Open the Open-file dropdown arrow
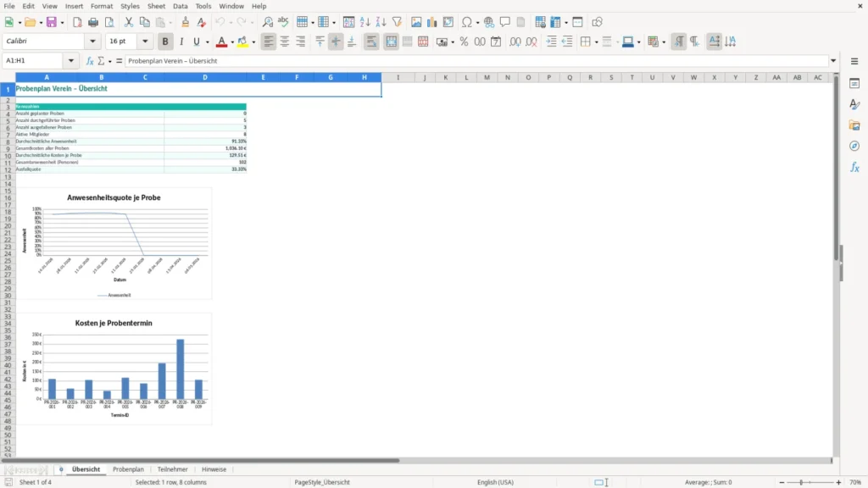 [41, 23]
